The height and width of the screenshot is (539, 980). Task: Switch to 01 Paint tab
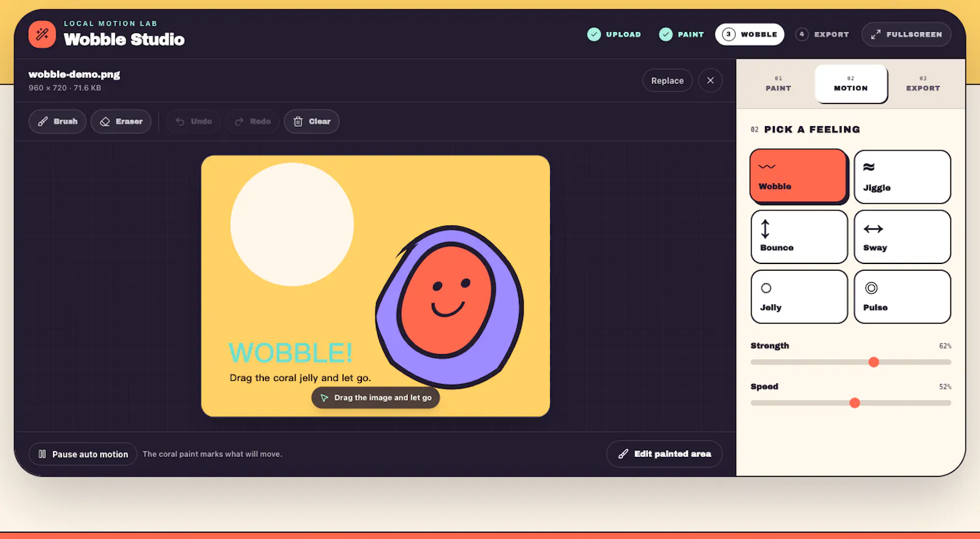(x=778, y=84)
